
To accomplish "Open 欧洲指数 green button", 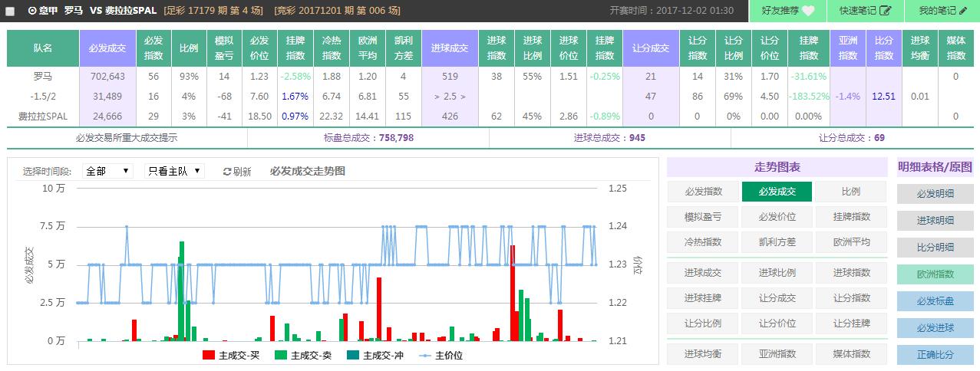I will tap(935, 274).
